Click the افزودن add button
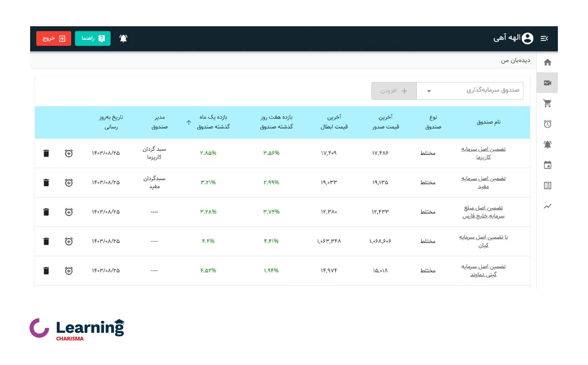The image size is (588, 365). click(x=393, y=90)
